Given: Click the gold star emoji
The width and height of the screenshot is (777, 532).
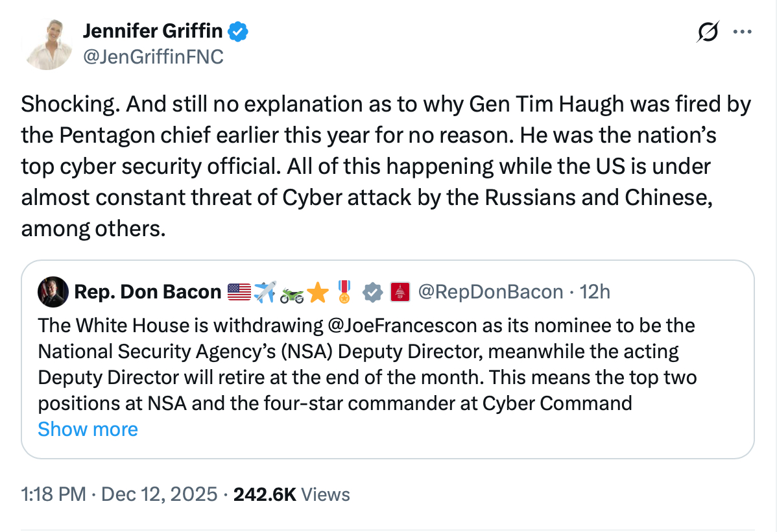Looking at the screenshot, I should [318, 293].
